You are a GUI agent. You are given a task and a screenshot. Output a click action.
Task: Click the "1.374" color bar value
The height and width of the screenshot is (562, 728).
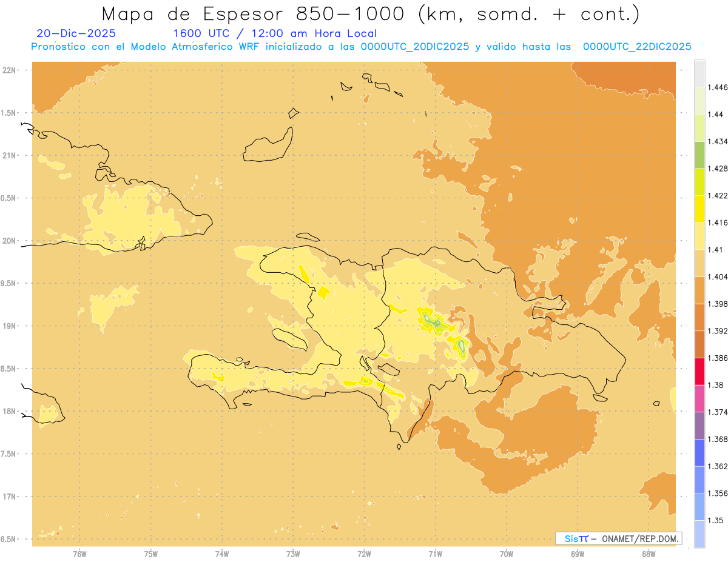[x=716, y=412]
